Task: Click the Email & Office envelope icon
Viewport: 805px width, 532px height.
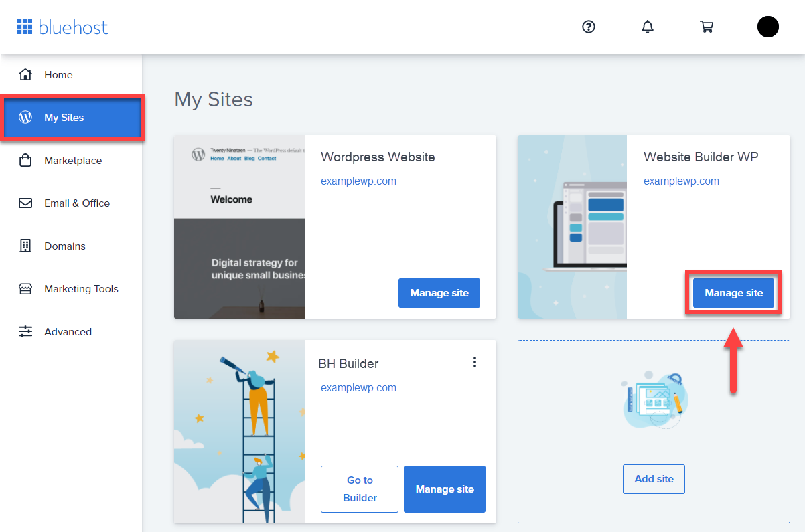Action: pos(25,203)
